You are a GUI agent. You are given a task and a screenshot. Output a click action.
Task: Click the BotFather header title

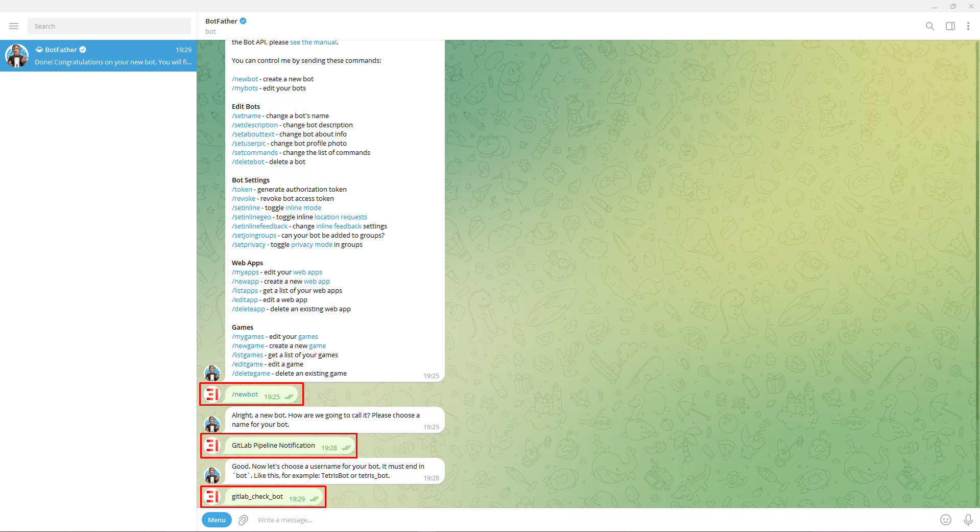[x=221, y=21]
